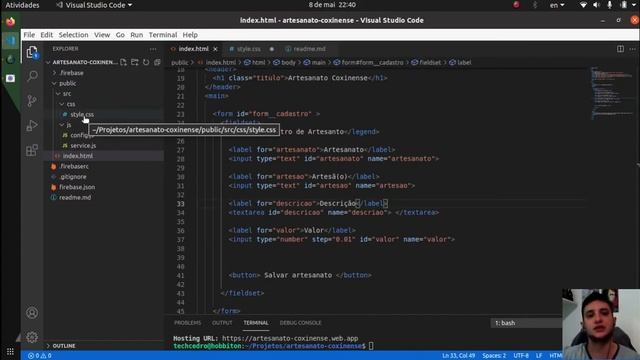Screen dimensions: 640x360
Task: Collapse the src folder
Action: pos(67,93)
